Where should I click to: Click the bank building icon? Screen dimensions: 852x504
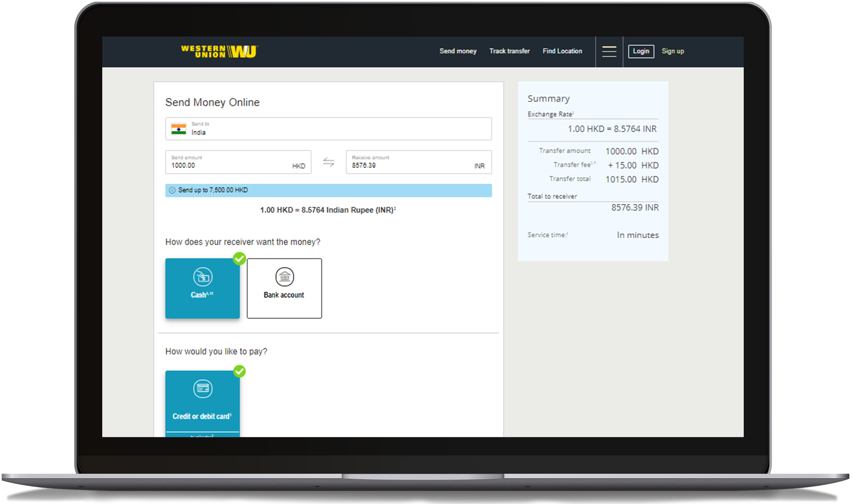coord(284,277)
